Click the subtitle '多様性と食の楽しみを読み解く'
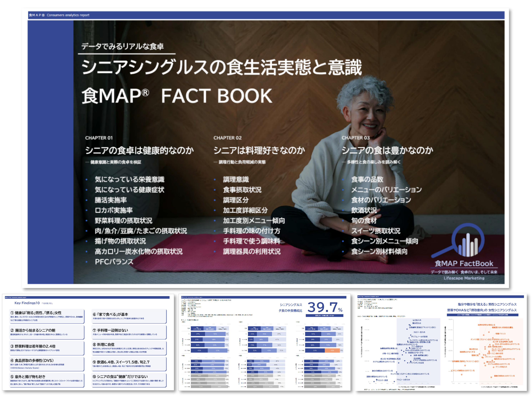Image resolution: width=532 pixels, height=399 pixels. [x=374, y=162]
